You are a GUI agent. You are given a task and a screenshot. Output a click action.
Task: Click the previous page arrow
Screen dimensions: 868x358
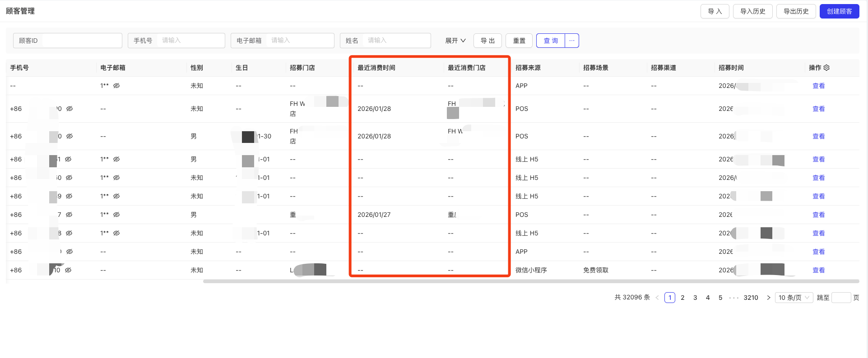tap(657, 298)
